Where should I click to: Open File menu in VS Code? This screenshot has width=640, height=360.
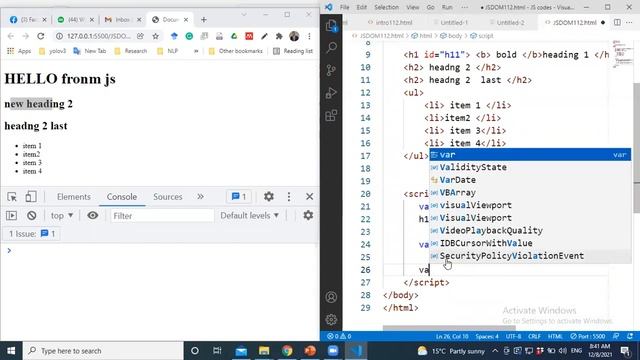(344, 7)
